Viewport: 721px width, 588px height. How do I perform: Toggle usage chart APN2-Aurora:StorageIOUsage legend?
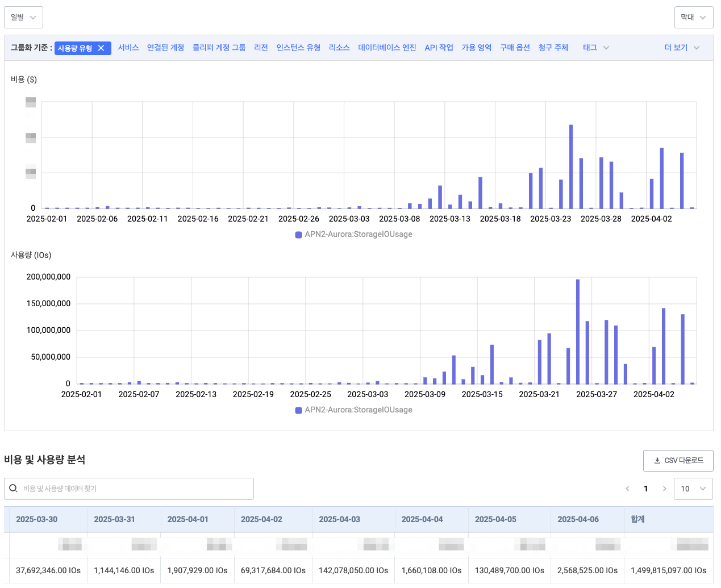point(353,410)
